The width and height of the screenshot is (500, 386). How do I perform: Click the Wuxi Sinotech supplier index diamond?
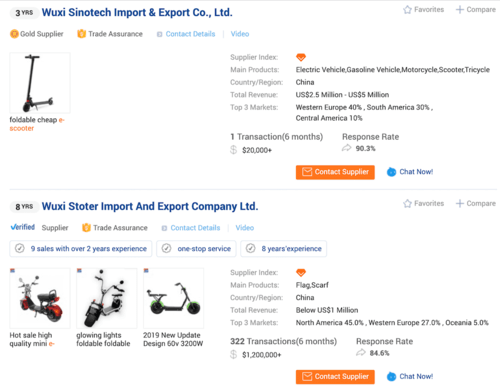tap(301, 57)
